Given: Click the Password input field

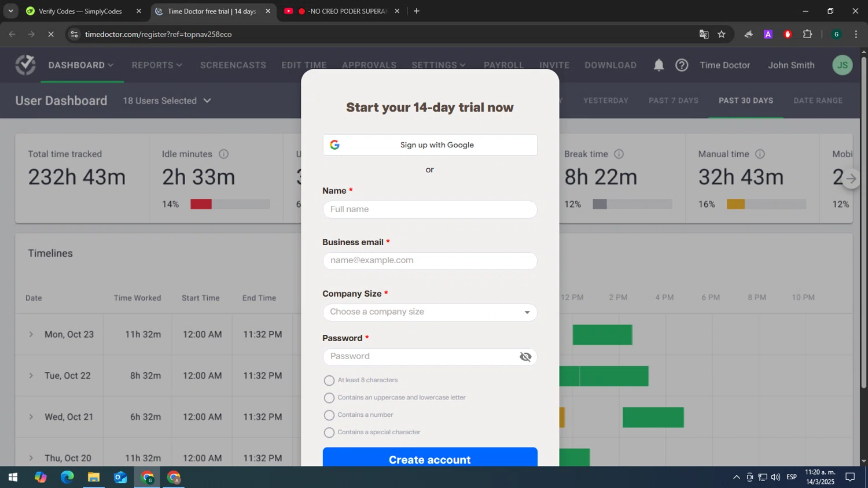Looking at the screenshot, I should pos(430,357).
